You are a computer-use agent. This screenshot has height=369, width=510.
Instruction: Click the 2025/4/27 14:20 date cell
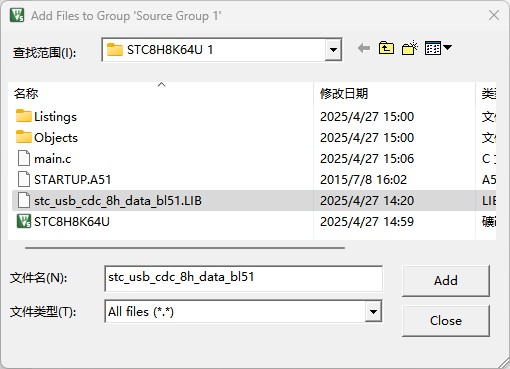[x=367, y=201]
